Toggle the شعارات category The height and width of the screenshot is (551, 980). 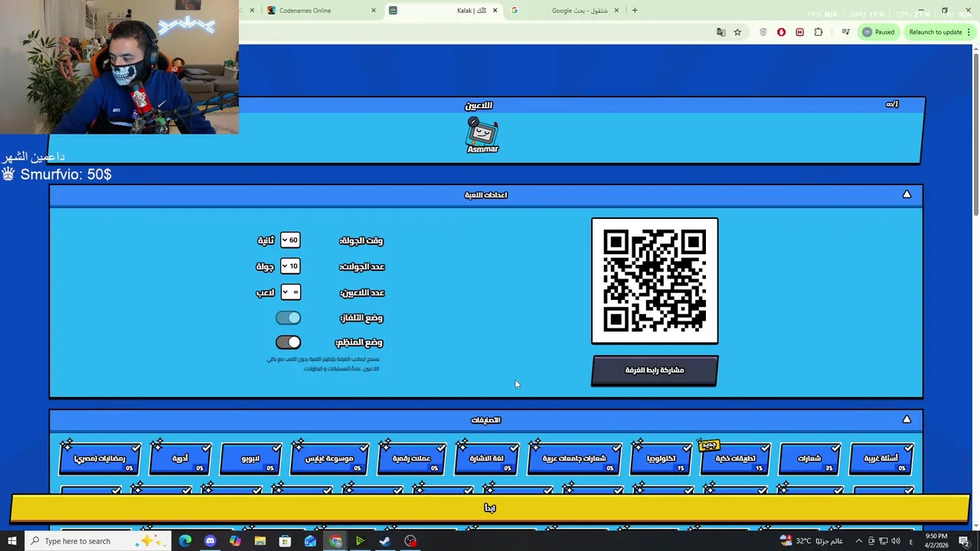tap(809, 458)
